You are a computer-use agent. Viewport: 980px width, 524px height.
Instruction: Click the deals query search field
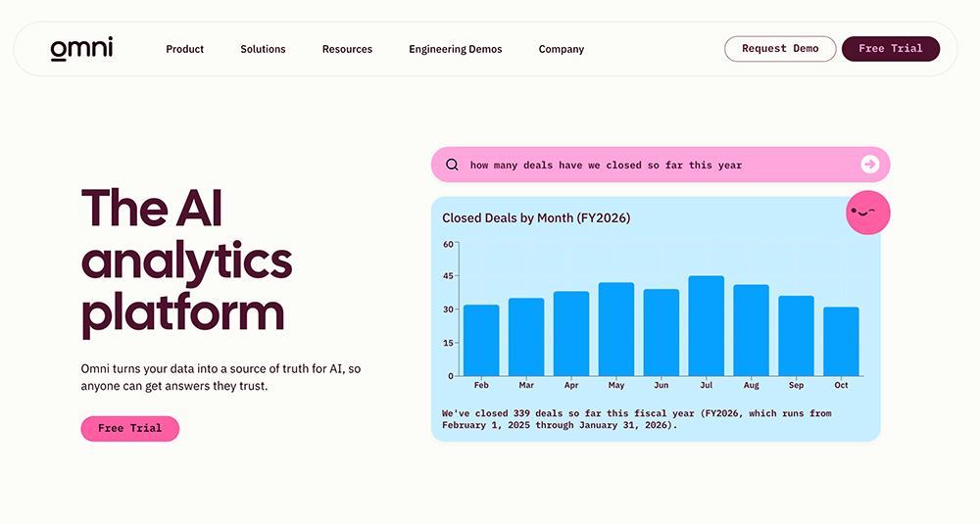coord(660,165)
